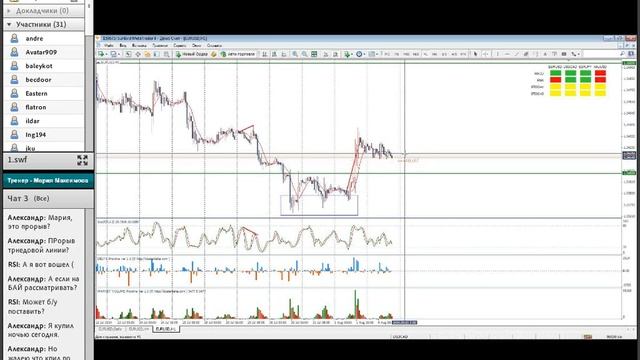
Task: Open the Terminal panel icon
Action: [156, 54]
